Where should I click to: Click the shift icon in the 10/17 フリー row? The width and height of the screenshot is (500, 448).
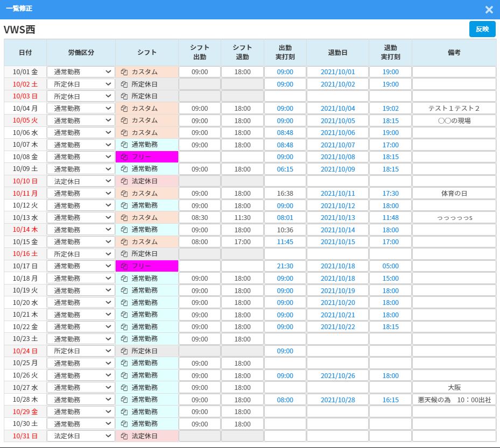[x=124, y=266]
